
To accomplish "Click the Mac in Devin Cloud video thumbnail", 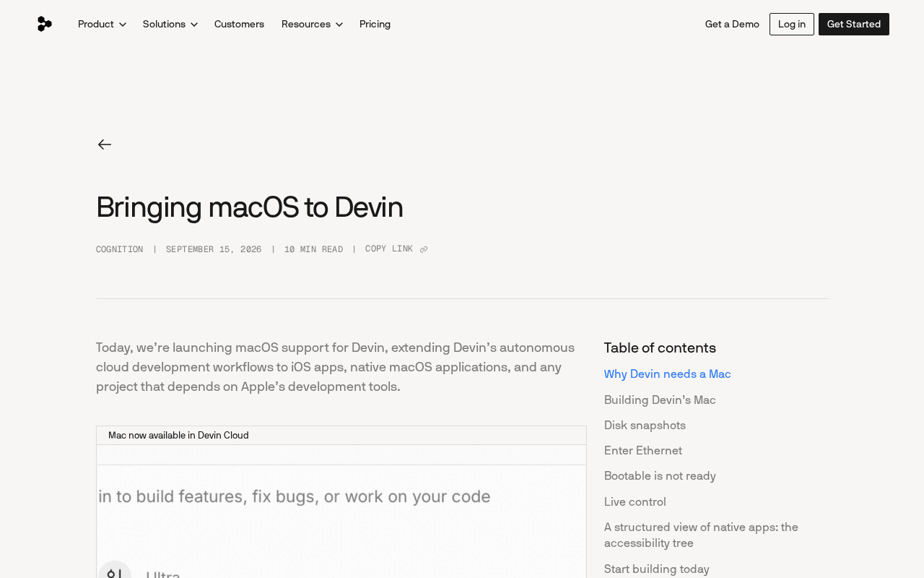I will [x=341, y=512].
